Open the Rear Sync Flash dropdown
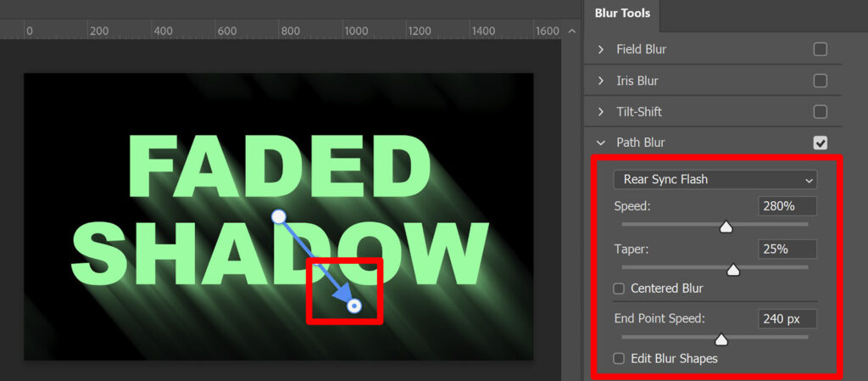Viewport: 868px width, 381px height. [x=715, y=179]
